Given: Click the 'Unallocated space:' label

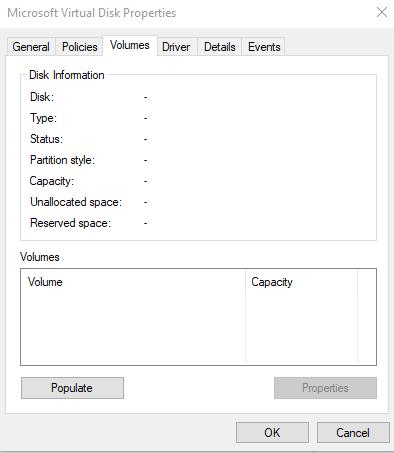Looking at the screenshot, I should click(76, 202).
